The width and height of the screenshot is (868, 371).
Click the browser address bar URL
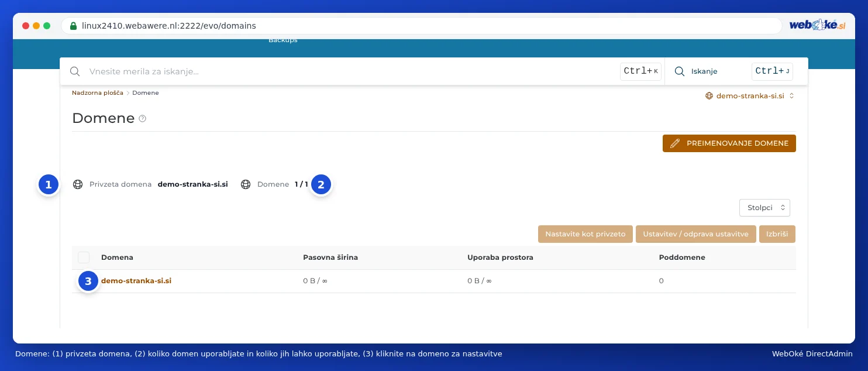click(169, 26)
